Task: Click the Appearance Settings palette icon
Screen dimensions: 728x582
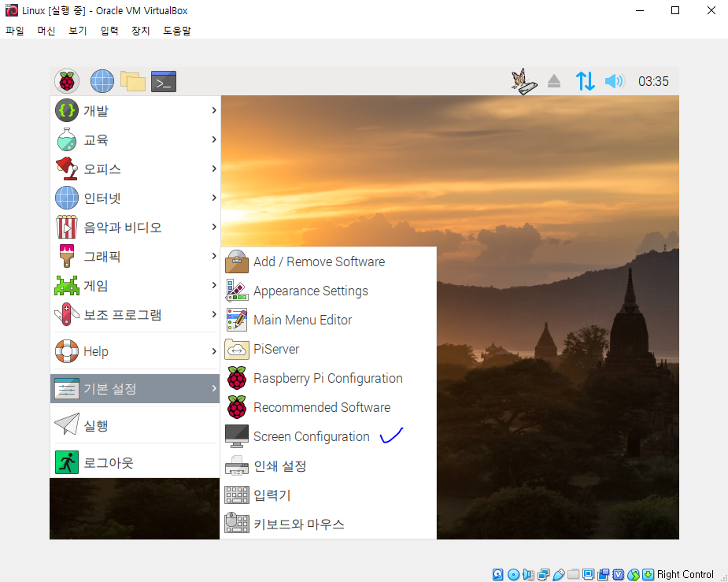Action: point(237,291)
